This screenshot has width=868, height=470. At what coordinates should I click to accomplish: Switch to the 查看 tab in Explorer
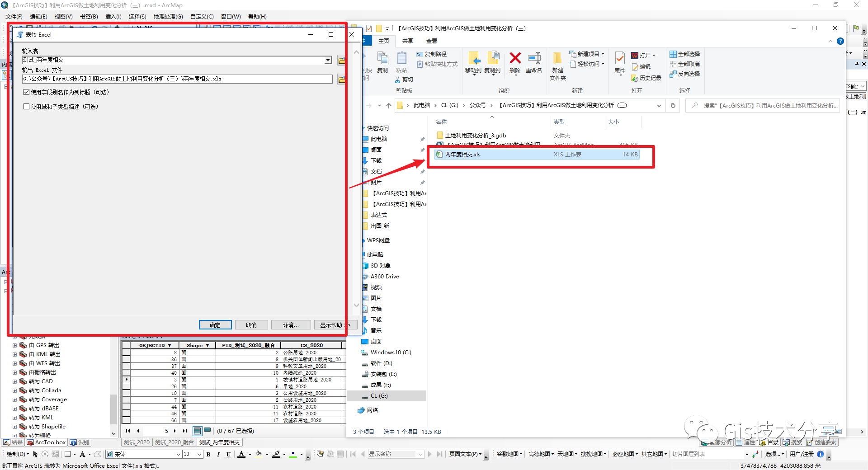pos(432,41)
